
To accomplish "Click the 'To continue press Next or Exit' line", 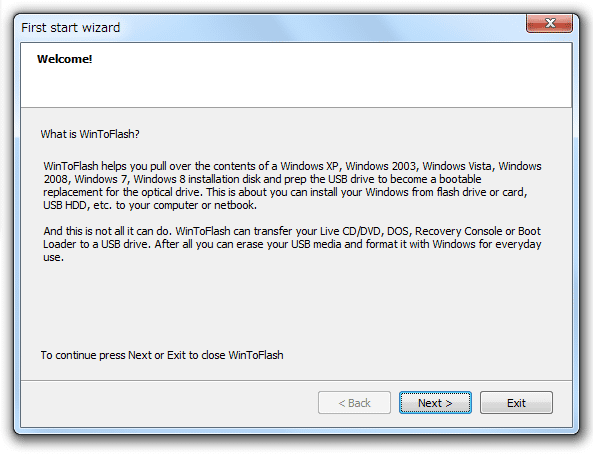I will click(x=162, y=355).
